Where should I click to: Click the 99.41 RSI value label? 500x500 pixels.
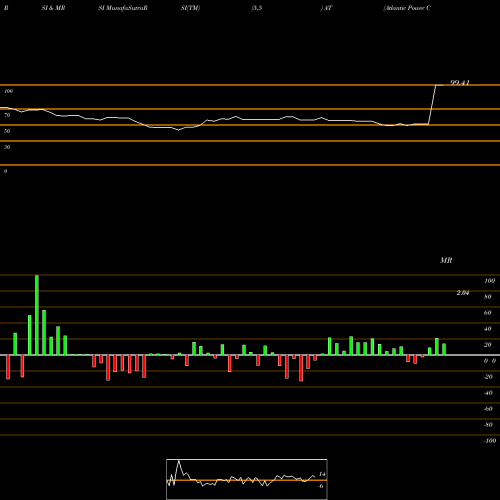tap(460, 82)
